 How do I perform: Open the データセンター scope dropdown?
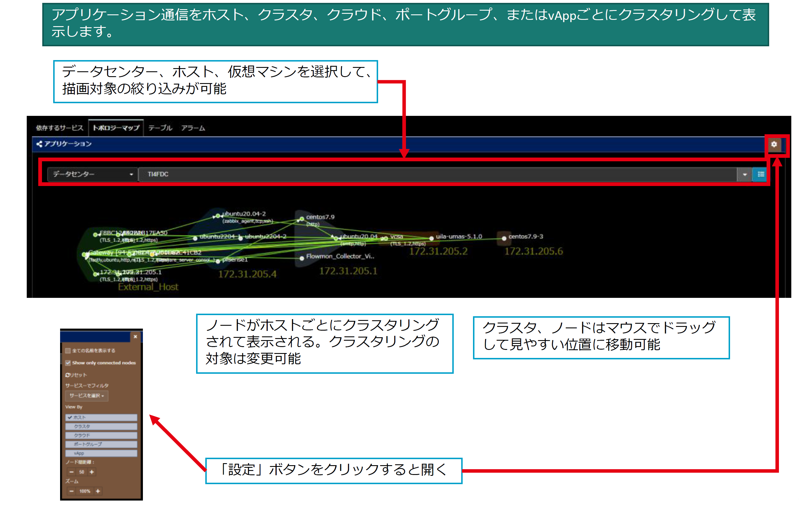(92, 174)
